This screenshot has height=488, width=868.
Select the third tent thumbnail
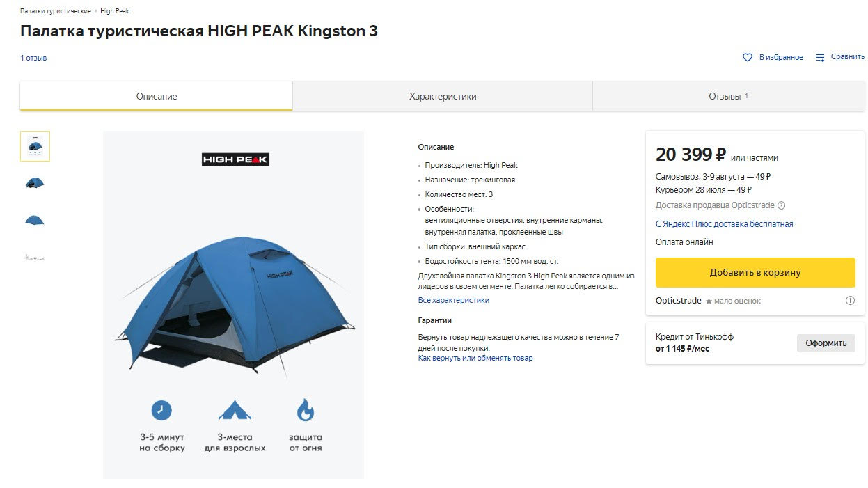tap(35, 221)
